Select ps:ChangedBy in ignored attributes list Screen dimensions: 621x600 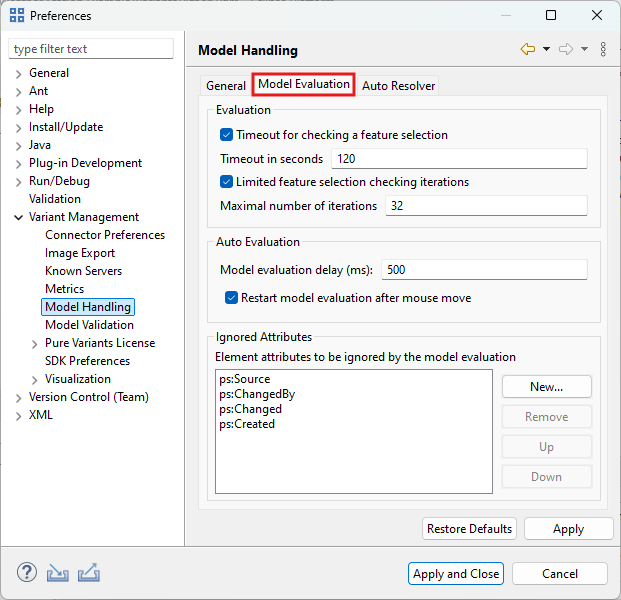pyautogui.click(x=256, y=394)
